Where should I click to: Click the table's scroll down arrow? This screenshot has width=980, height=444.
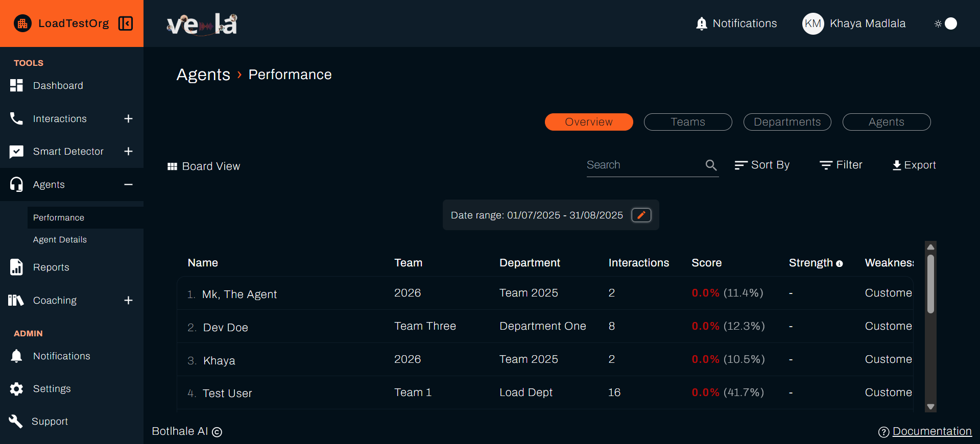coord(930,407)
